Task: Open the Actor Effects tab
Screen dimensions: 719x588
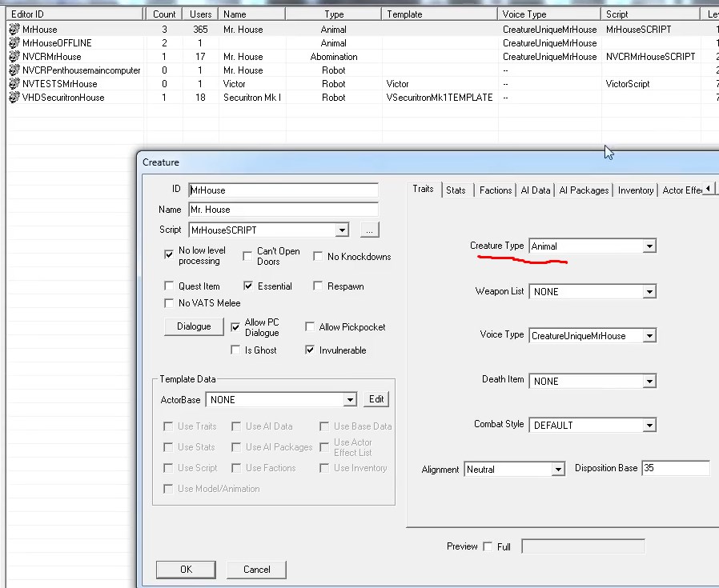Action: pos(682,190)
